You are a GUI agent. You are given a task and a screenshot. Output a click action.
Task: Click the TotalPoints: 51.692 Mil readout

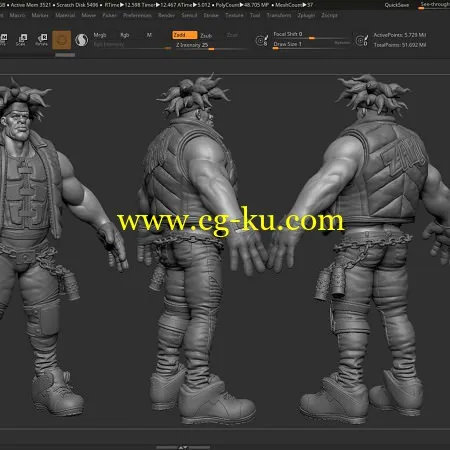399,45
